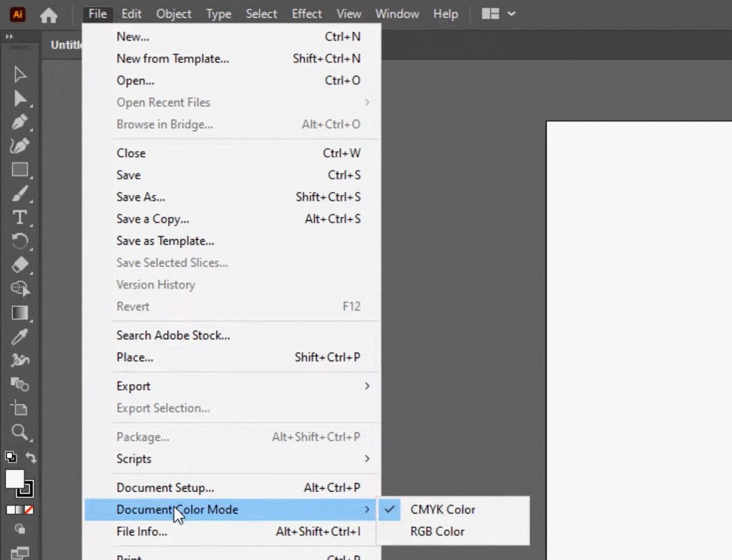
Task: Select the Eraser tool
Action: pyautogui.click(x=20, y=265)
